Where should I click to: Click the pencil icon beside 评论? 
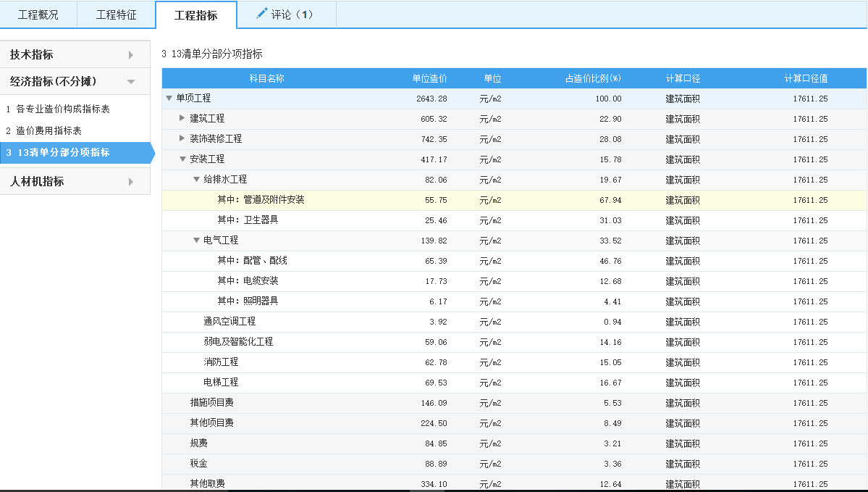tap(262, 13)
